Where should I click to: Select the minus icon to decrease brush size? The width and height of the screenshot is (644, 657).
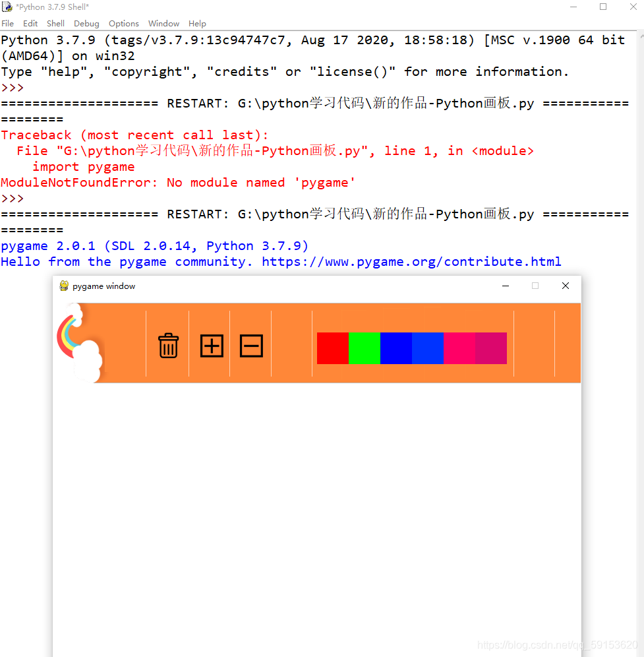(251, 346)
